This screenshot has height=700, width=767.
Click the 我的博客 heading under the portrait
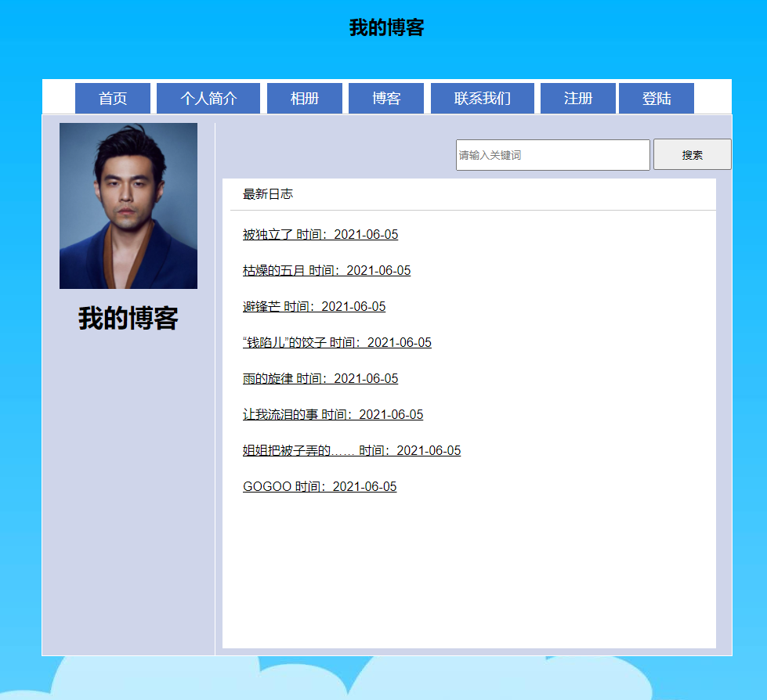click(x=128, y=318)
